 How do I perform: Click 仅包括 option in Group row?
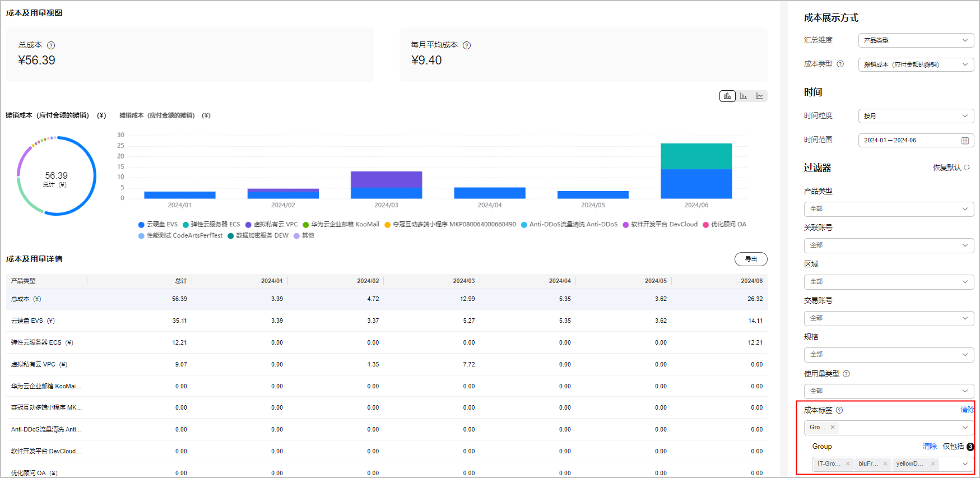point(953,447)
